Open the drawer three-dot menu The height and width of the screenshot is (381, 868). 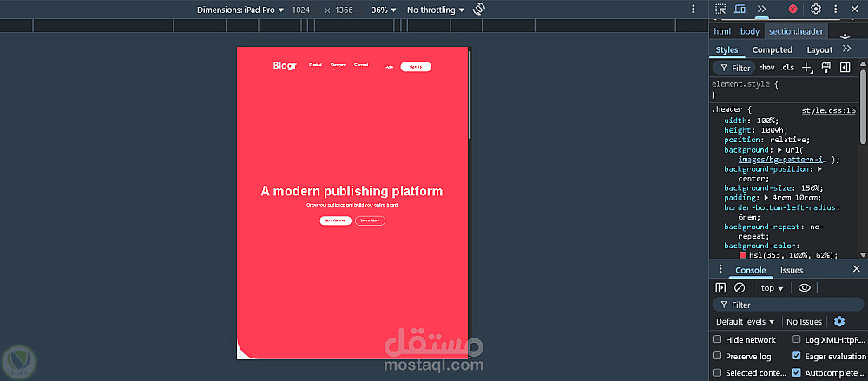720,269
